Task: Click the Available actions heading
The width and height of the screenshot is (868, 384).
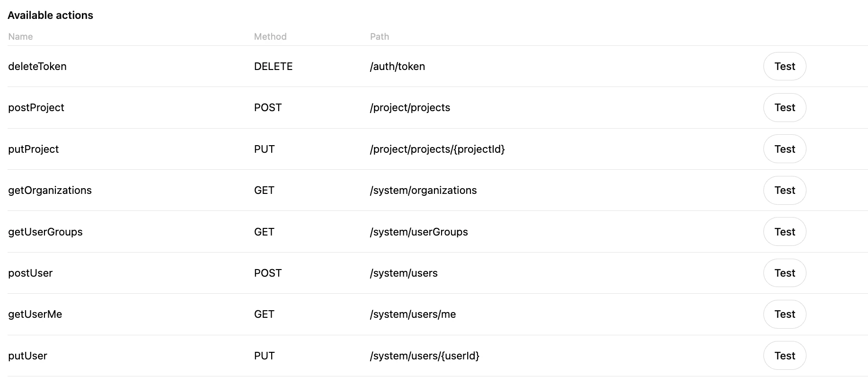Action: click(50, 16)
